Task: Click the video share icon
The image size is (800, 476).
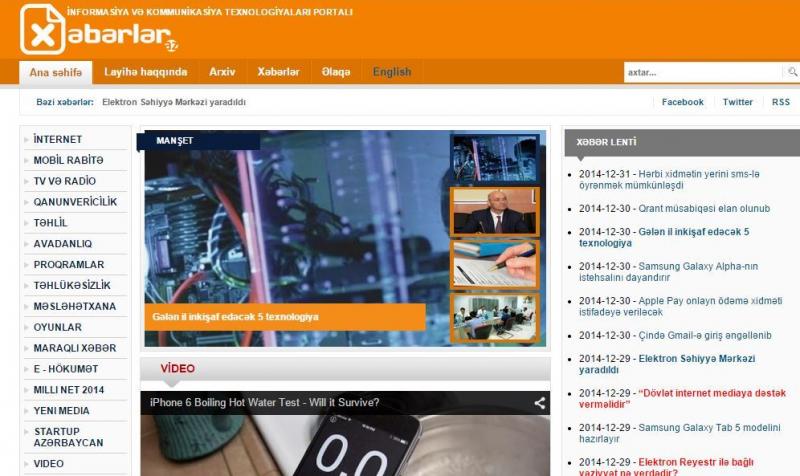Action: tap(539, 403)
